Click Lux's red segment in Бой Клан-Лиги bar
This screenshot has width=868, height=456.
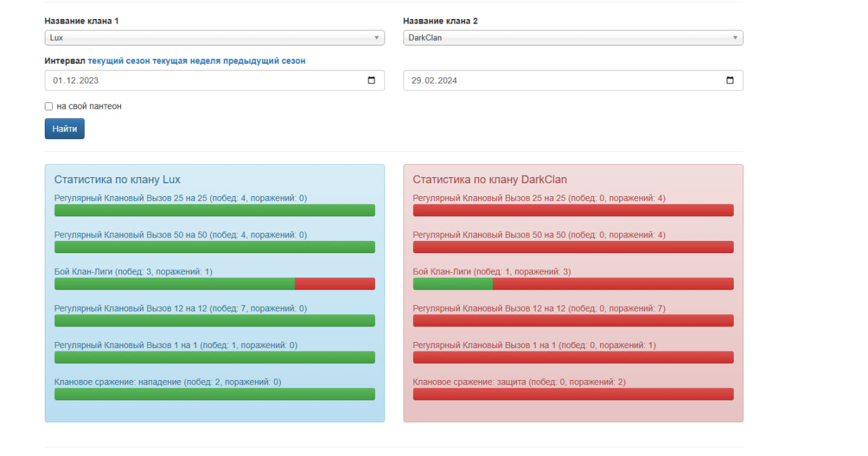(335, 284)
